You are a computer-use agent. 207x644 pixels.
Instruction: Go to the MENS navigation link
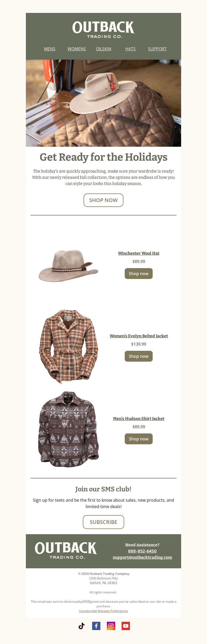(50, 49)
